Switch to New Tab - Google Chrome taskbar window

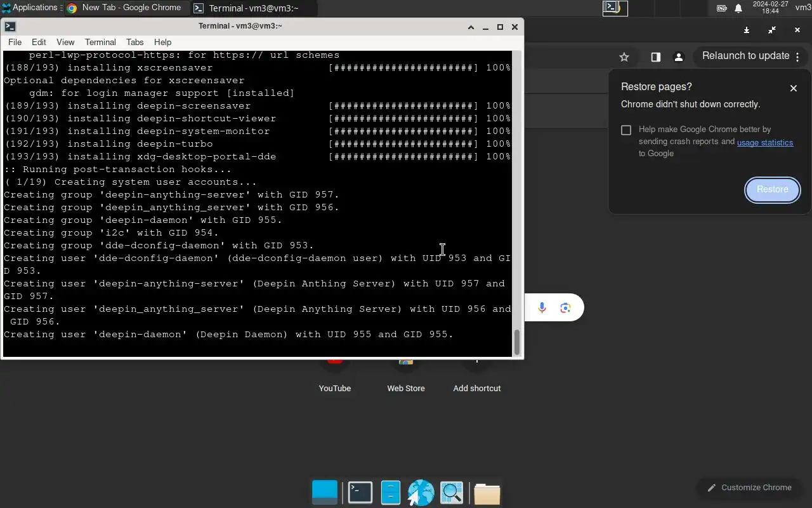coord(125,8)
